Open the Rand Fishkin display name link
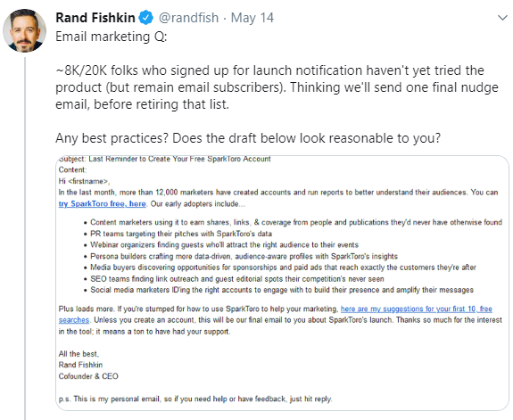Screen dimensions: 513x420 tap(95, 18)
